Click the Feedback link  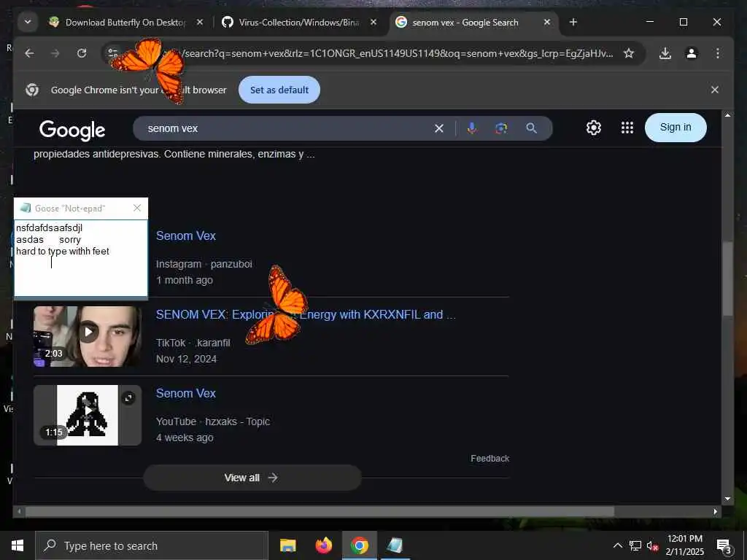[x=489, y=458]
